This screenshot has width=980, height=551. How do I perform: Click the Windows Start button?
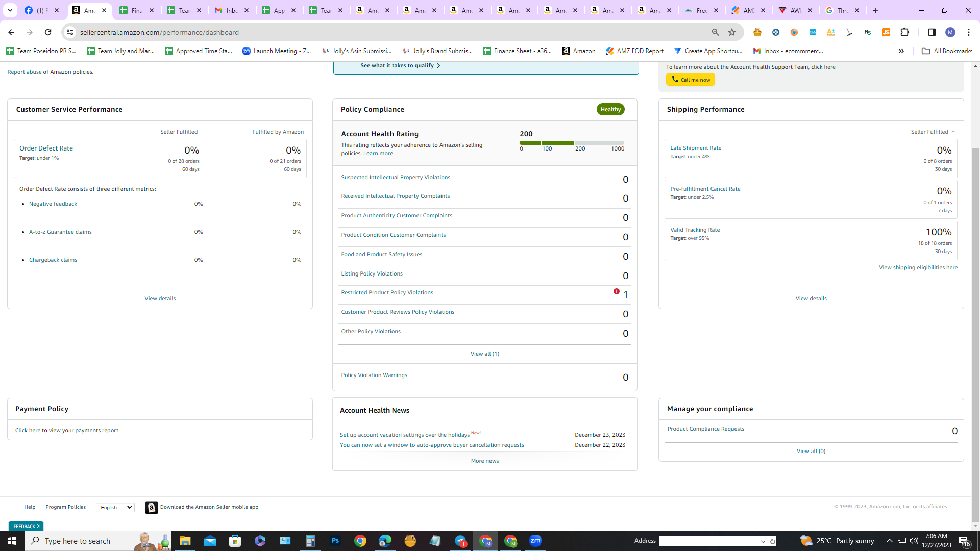coord(12,541)
